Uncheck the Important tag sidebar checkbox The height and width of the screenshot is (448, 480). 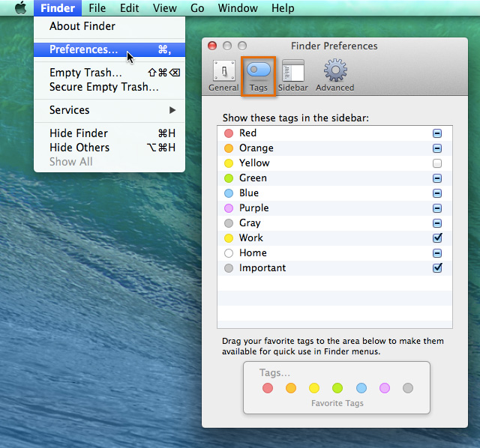click(437, 268)
